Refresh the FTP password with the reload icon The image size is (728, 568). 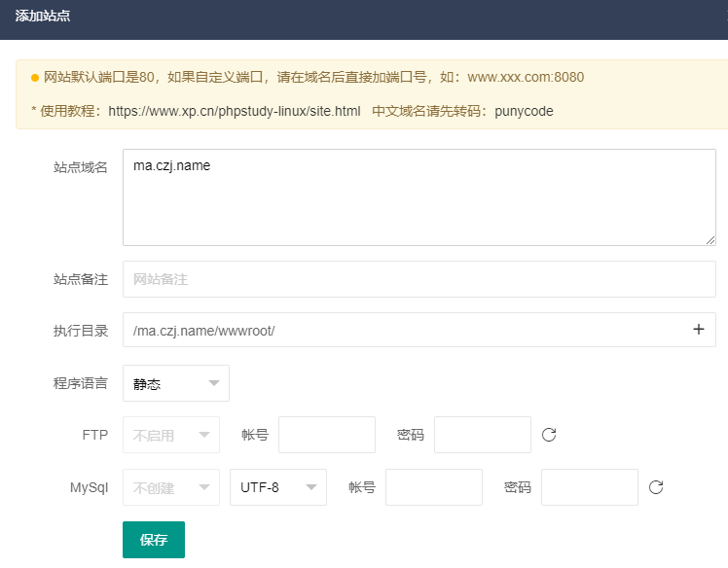coord(549,435)
